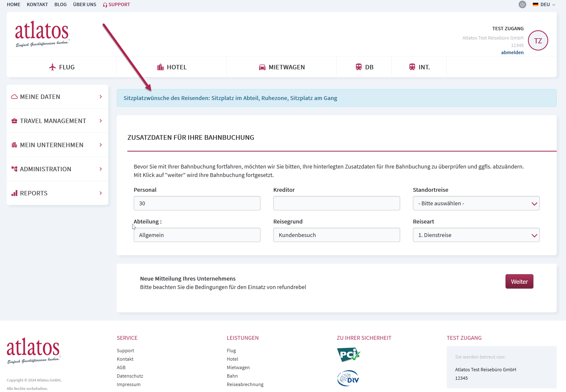Open the Hotel link in footer
The width and height of the screenshot is (566, 392).
[232, 359]
